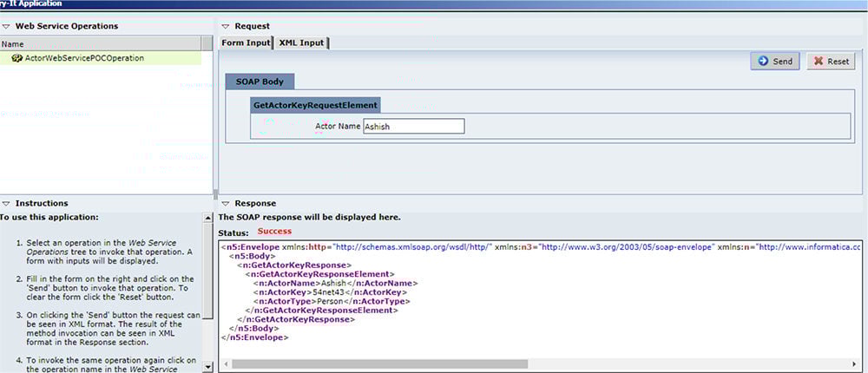
Task: Click the blue arrow icon on Send
Action: (x=763, y=62)
